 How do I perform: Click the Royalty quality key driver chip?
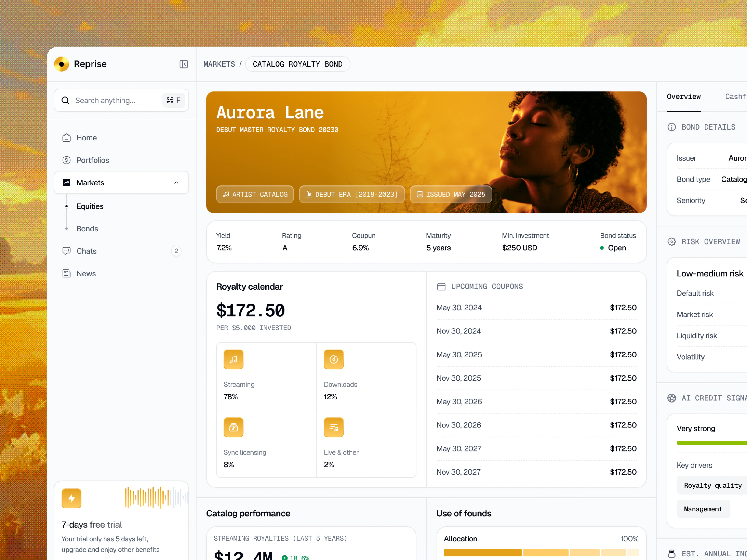coord(712,485)
